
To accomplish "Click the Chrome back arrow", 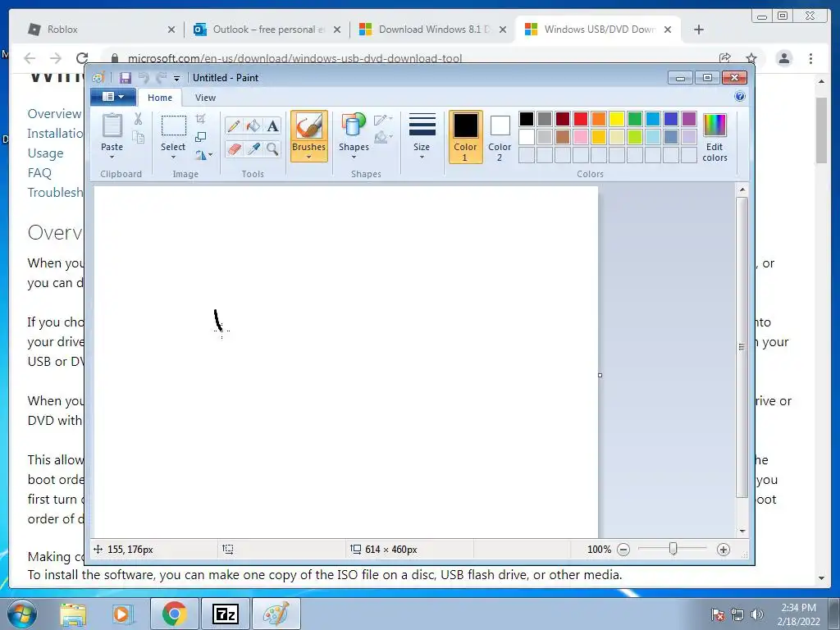I will [30, 58].
